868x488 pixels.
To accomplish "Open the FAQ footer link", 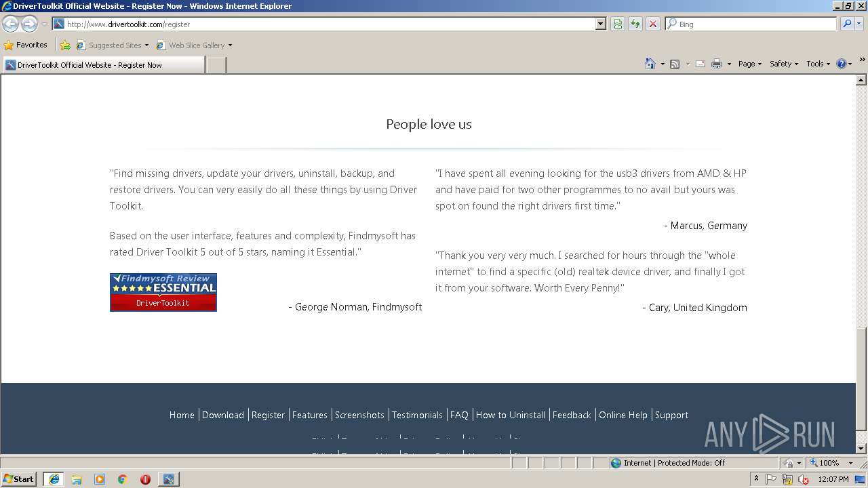I will tap(459, 415).
